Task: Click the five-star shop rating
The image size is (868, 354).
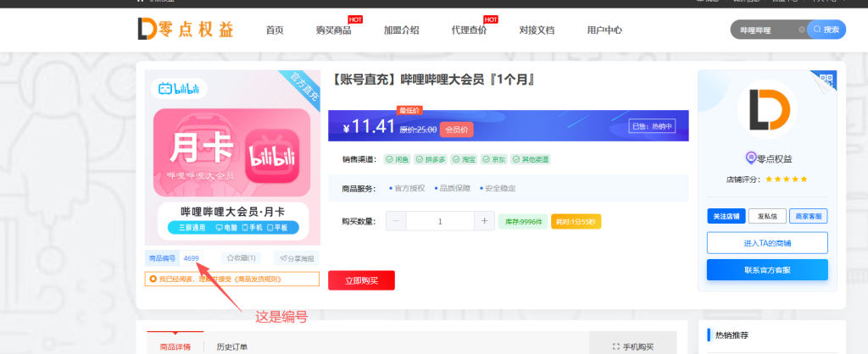Action: coord(786,180)
